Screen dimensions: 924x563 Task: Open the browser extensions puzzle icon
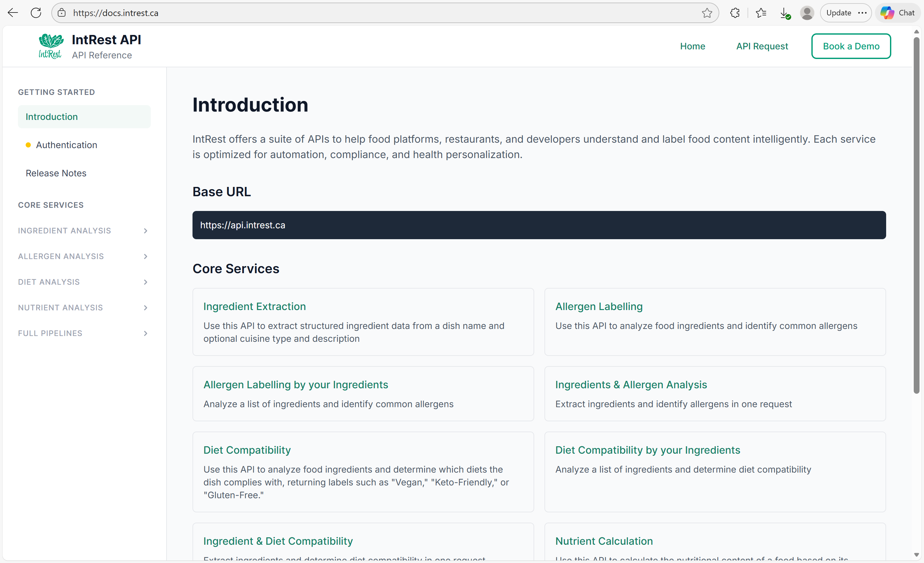click(735, 13)
